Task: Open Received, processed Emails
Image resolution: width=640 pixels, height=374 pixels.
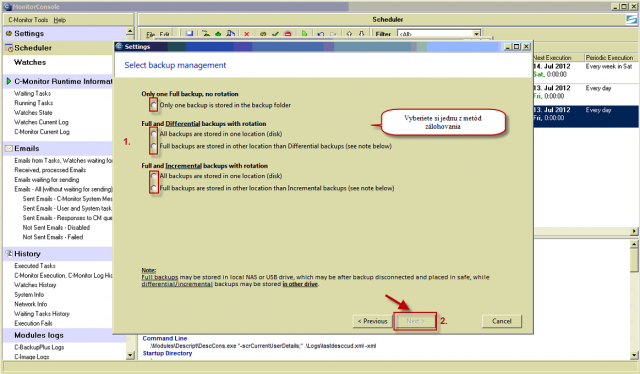Action: coord(50,170)
